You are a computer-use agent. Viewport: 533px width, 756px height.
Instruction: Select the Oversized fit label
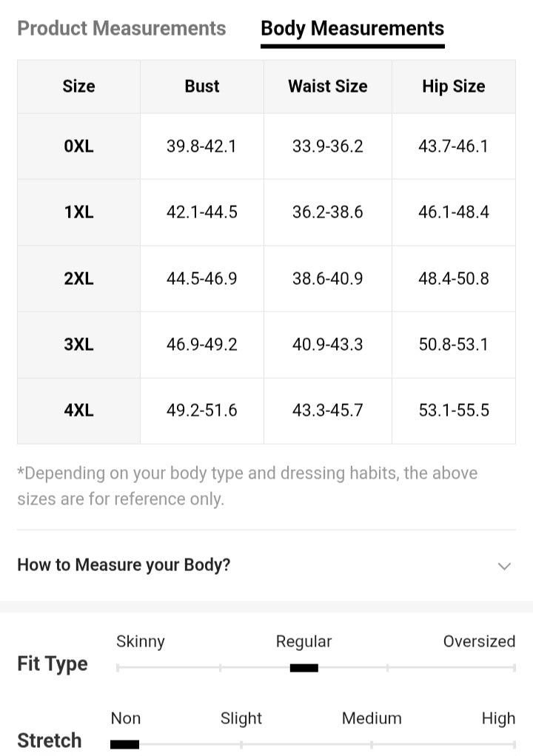479,641
